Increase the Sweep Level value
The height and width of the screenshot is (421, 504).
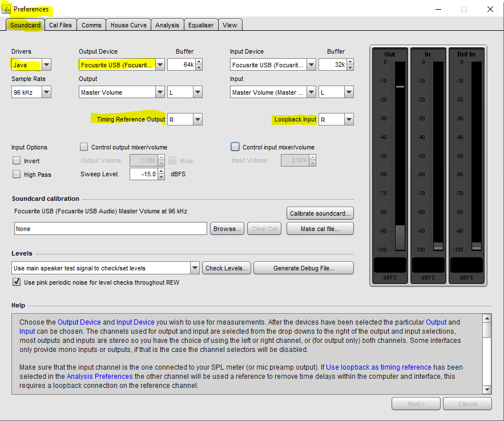tap(162, 171)
